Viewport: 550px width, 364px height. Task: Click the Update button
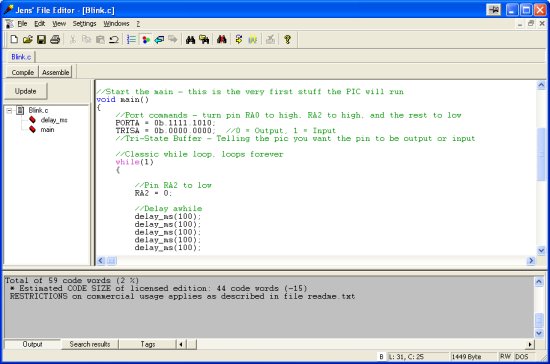pos(26,91)
